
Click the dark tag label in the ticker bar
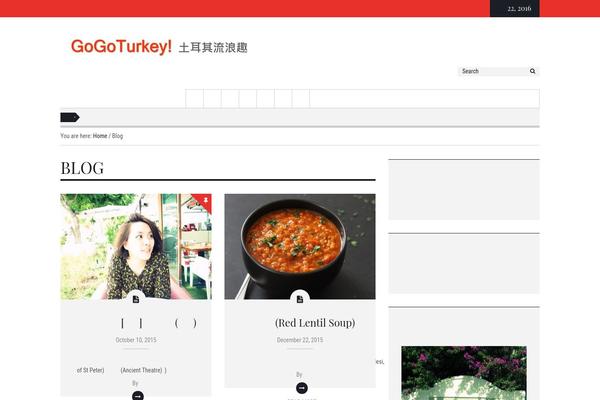pyautogui.click(x=70, y=117)
